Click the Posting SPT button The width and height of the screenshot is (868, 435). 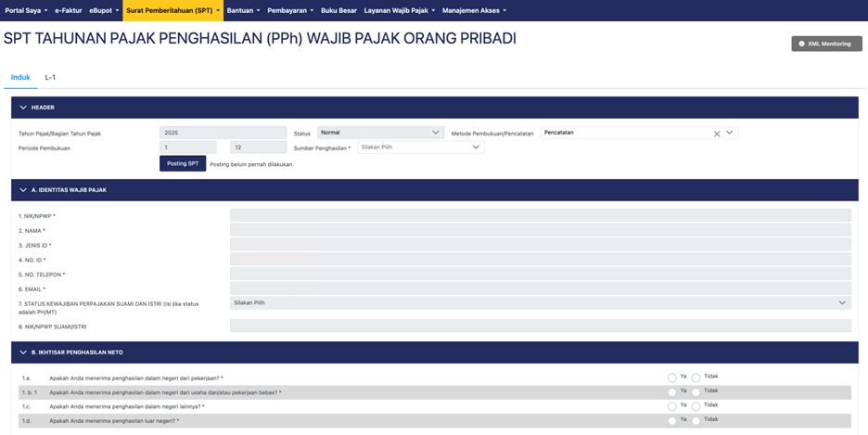pos(183,163)
